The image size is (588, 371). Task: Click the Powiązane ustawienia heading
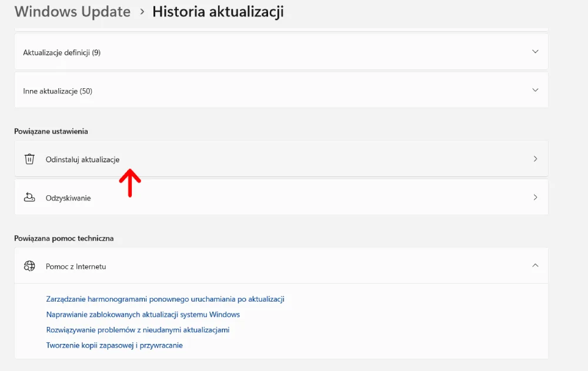[51, 131]
